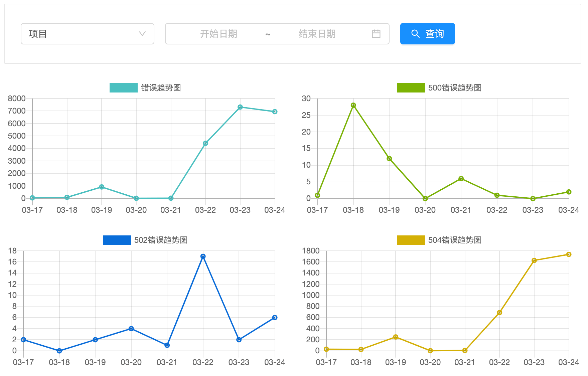Select the 03-22 peak point in 502 chart
588x376 pixels.
203,256
